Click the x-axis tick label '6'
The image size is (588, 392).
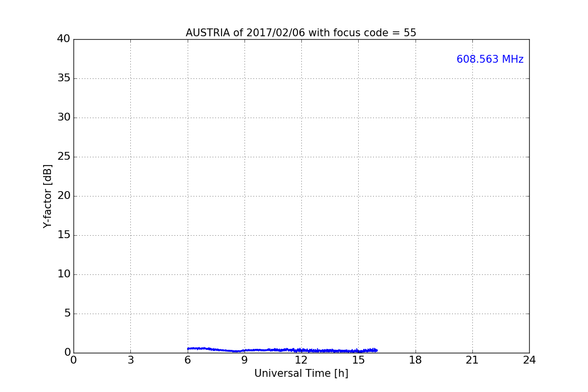pos(188,360)
